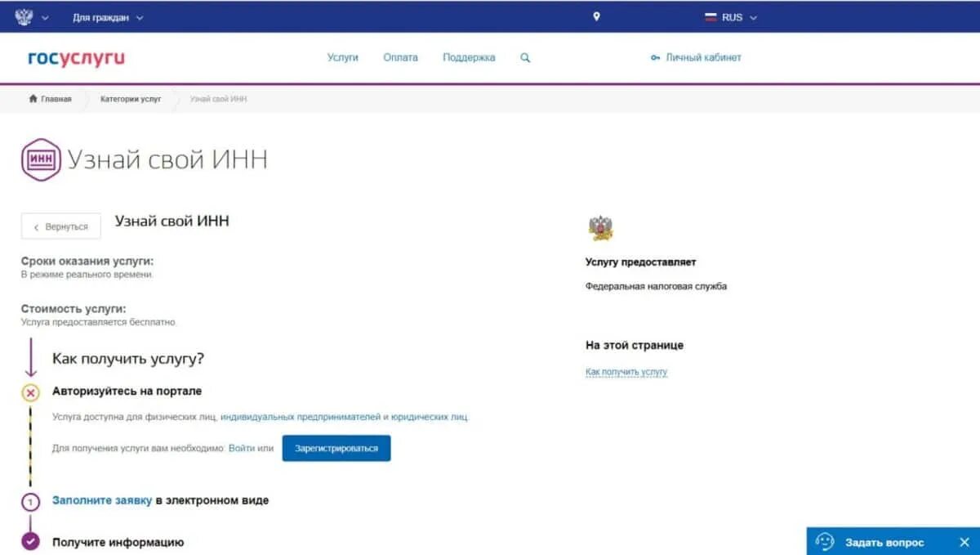Viewport: 980px width, 555px height.
Task: Close the Задать вопрос chat panel
Action: click(963, 541)
